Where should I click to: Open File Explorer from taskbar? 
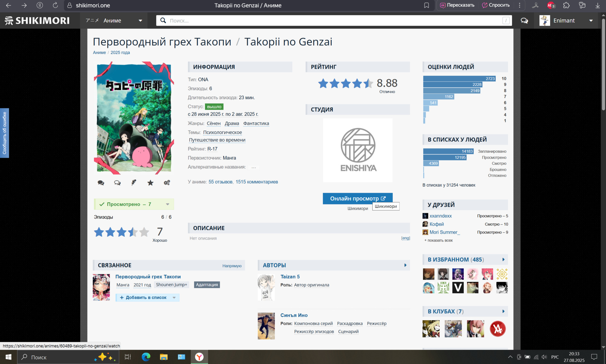pos(163,357)
